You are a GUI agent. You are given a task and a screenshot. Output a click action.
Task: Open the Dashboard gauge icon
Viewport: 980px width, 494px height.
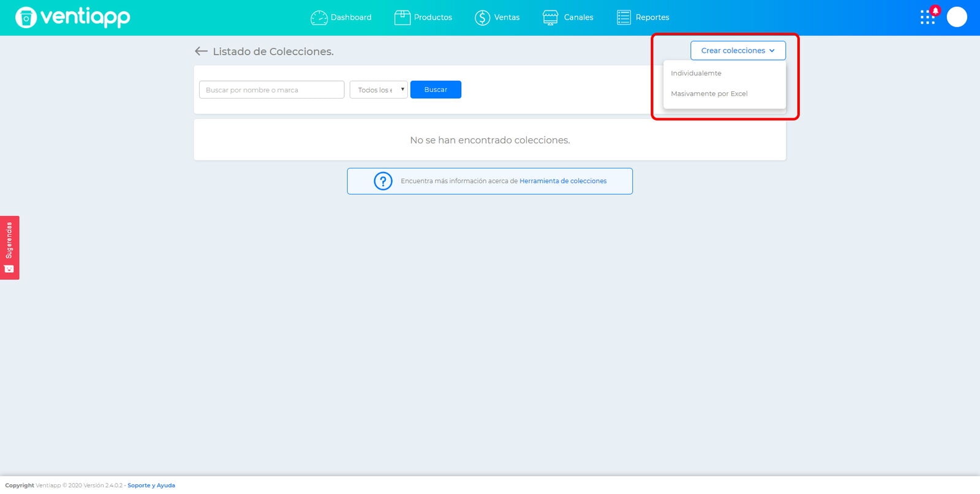pyautogui.click(x=319, y=18)
